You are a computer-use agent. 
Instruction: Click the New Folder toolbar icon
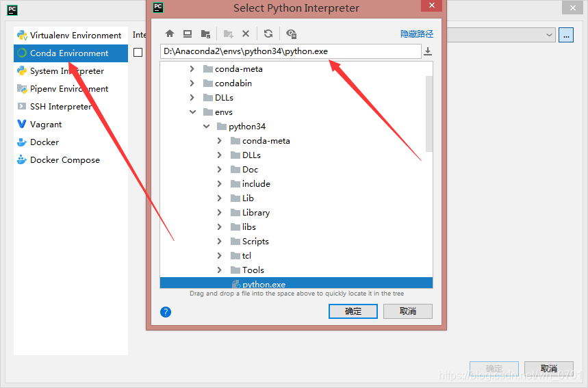pos(229,34)
